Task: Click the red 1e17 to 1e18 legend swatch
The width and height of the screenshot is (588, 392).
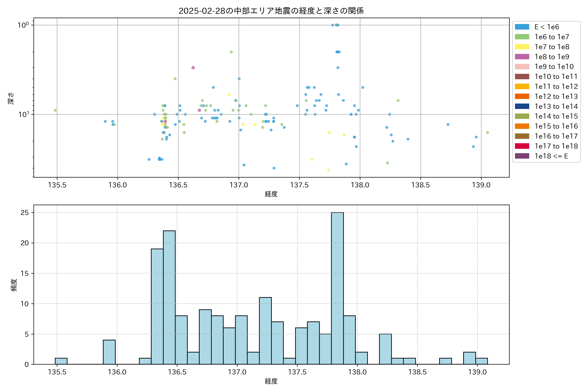Action: coord(522,146)
